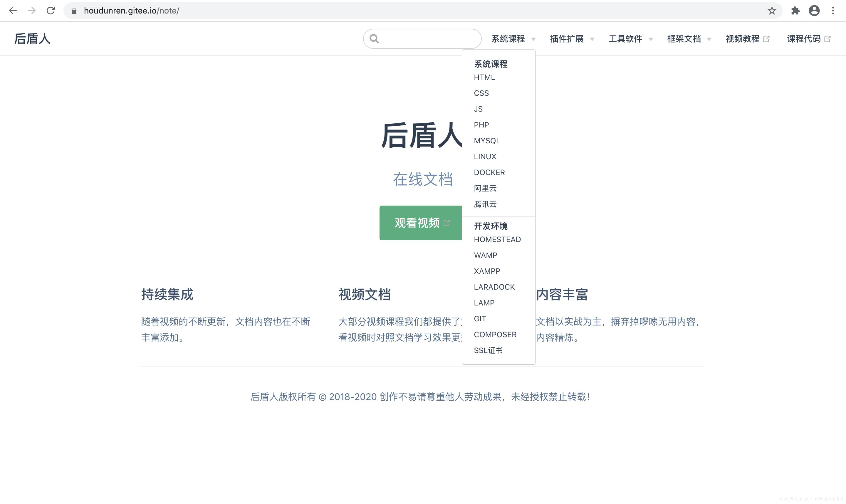This screenshot has height=504, width=846.
Task: Open the 课程代码 link
Action: (x=804, y=39)
